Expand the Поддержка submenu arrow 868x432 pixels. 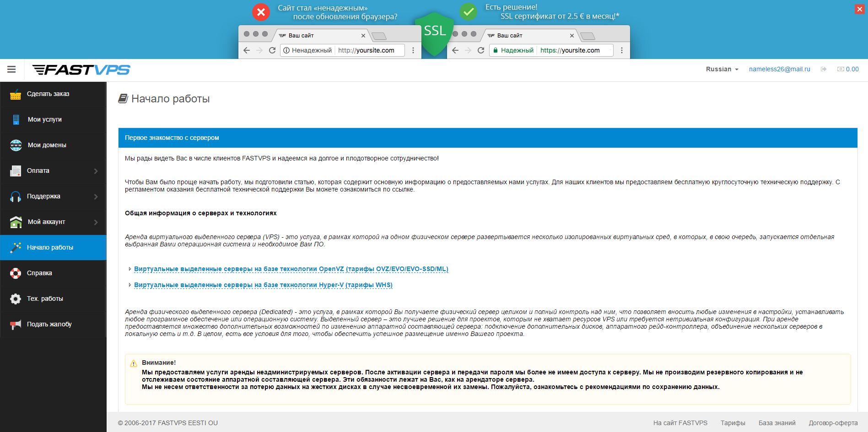[96, 197]
